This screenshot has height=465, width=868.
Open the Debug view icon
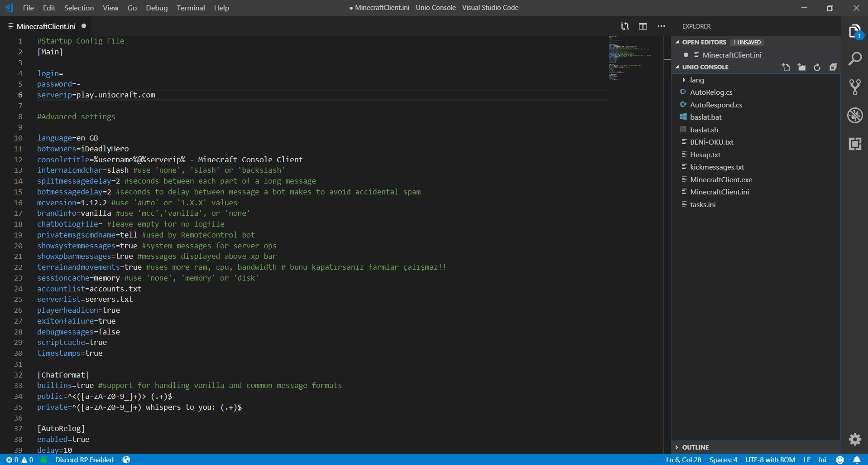tap(855, 115)
